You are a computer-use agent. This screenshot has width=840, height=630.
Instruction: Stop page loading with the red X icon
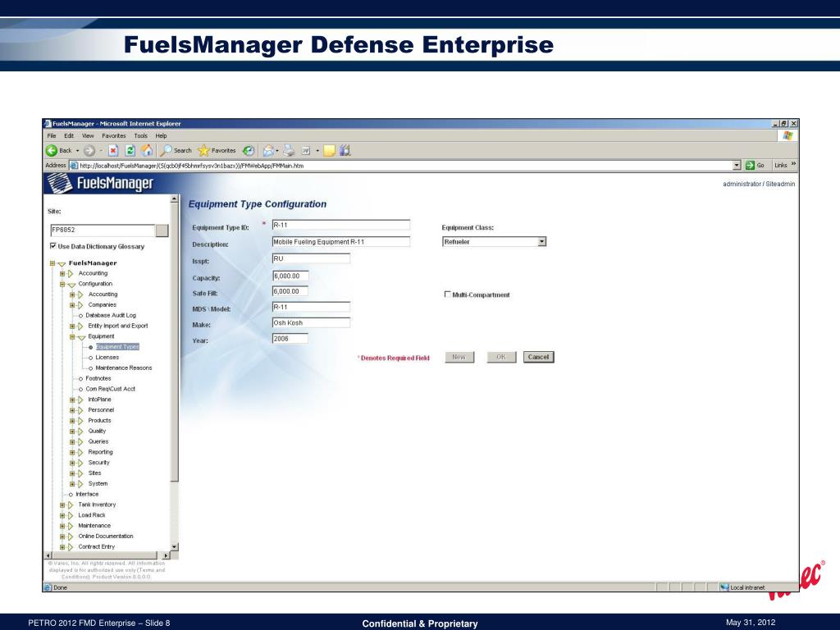pos(113,151)
